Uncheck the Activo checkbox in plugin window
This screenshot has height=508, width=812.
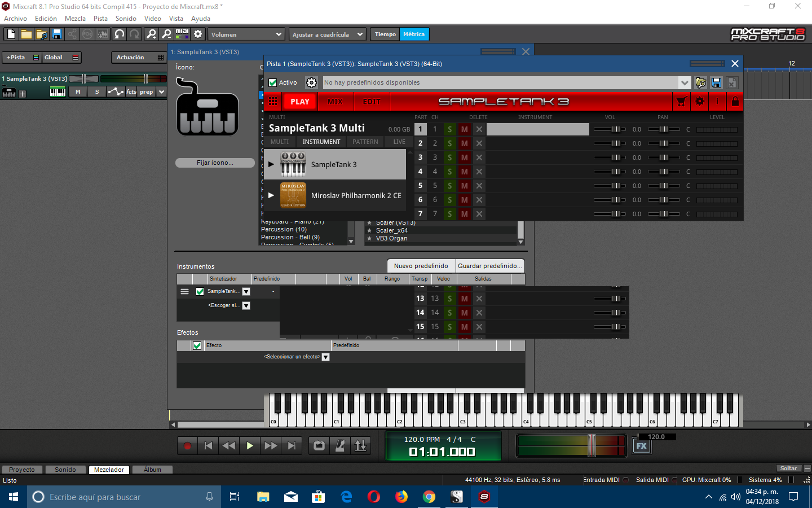273,82
